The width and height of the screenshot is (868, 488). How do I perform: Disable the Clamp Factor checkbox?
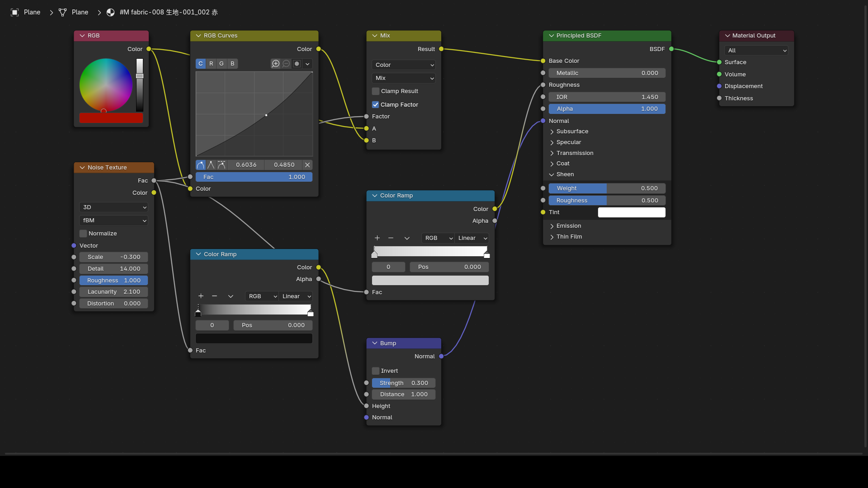pos(376,105)
